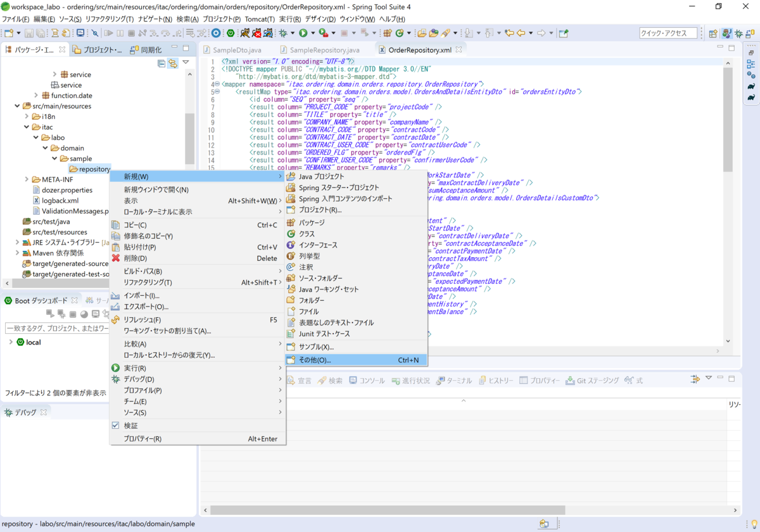Start Tomcat using the Tomcat start icon
This screenshot has height=532, width=760.
pos(246,33)
